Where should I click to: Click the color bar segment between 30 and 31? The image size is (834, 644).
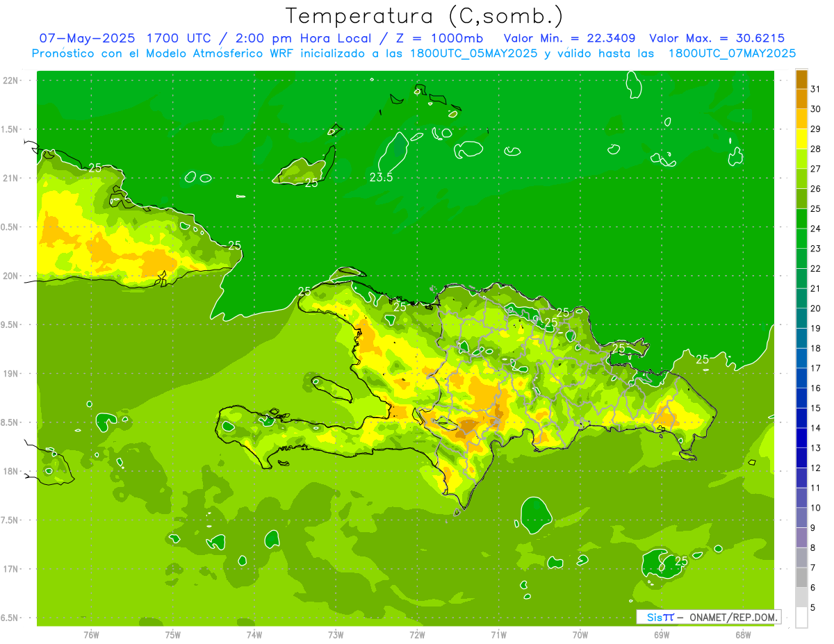point(801,100)
